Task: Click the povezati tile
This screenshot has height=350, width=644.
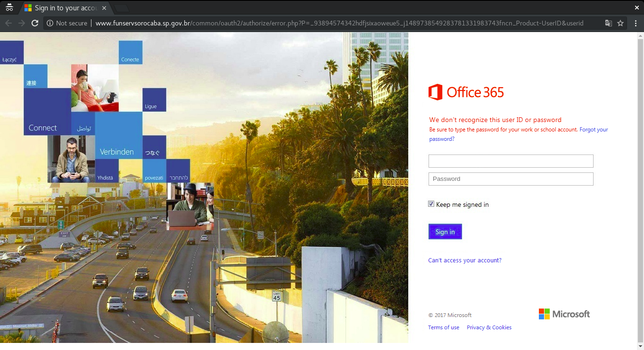Action: click(154, 171)
